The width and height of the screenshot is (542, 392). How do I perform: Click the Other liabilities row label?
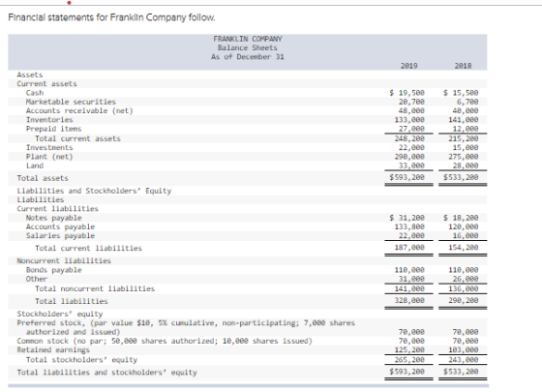coord(37,279)
